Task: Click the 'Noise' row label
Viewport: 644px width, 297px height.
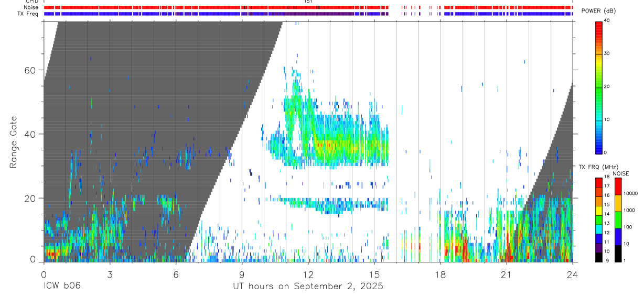Action: pyautogui.click(x=31, y=7)
